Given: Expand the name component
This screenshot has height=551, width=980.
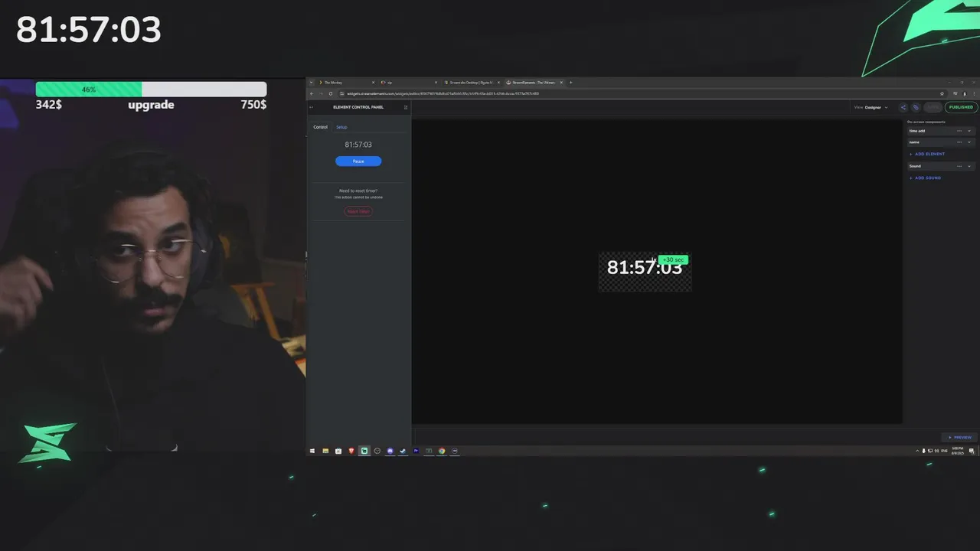Looking at the screenshot, I should point(969,142).
